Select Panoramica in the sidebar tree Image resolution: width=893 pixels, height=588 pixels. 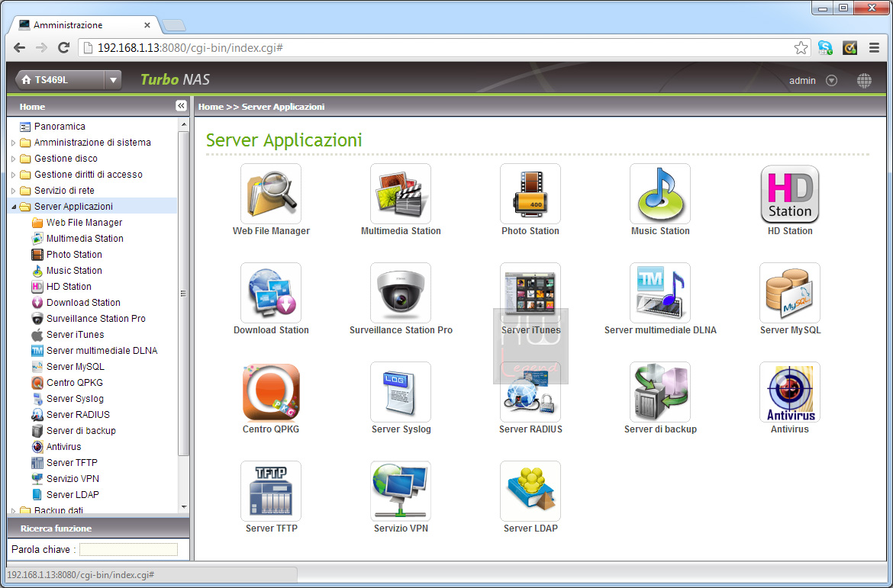(60, 127)
